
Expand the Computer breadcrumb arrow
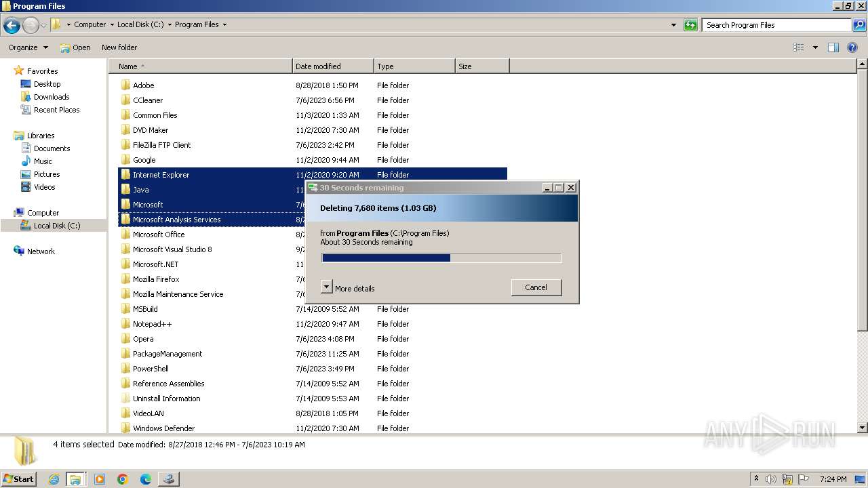coord(112,24)
